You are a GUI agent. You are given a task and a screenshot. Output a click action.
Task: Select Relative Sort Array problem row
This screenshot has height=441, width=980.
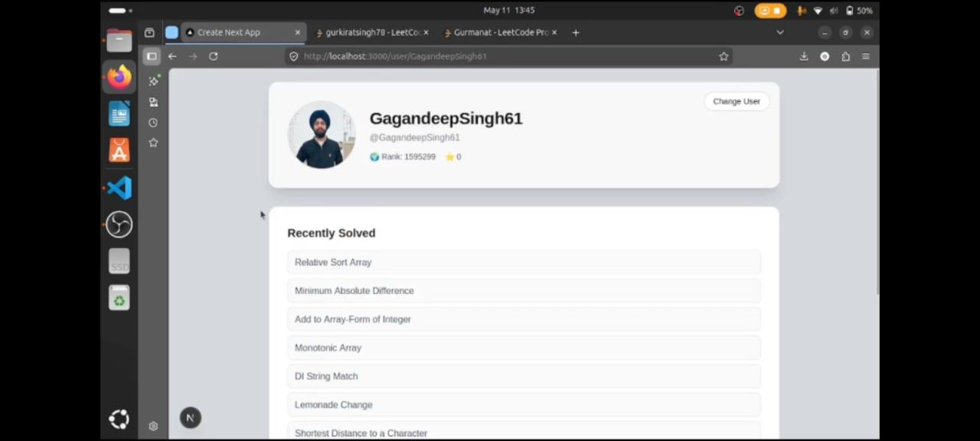coord(524,262)
